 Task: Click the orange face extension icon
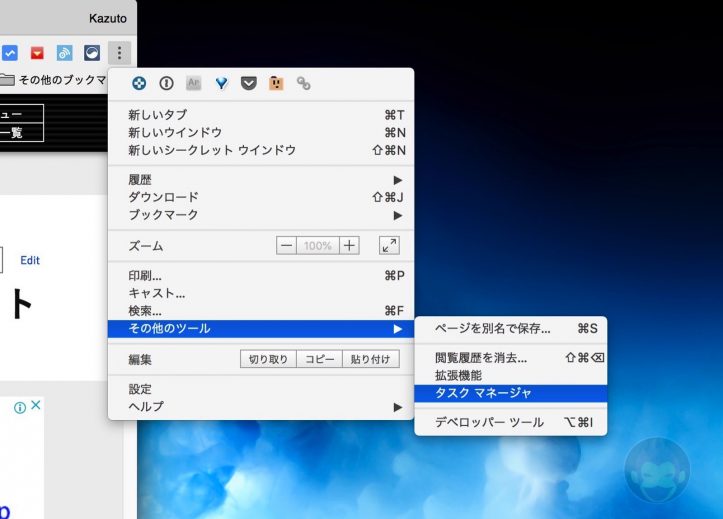(x=276, y=83)
